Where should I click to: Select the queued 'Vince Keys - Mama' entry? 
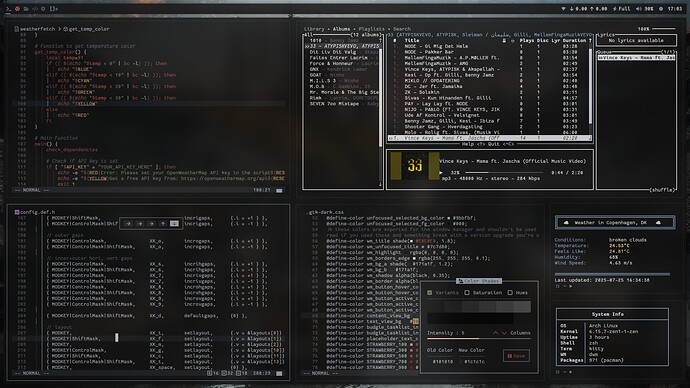point(637,58)
